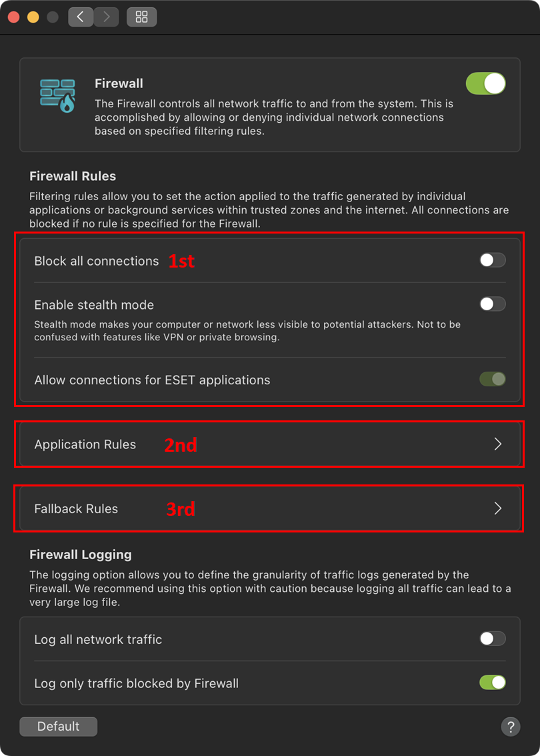The width and height of the screenshot is (540, 756).
Task: Open the show-all grid view
Action: pyautogui.click(x=141, y=17)
